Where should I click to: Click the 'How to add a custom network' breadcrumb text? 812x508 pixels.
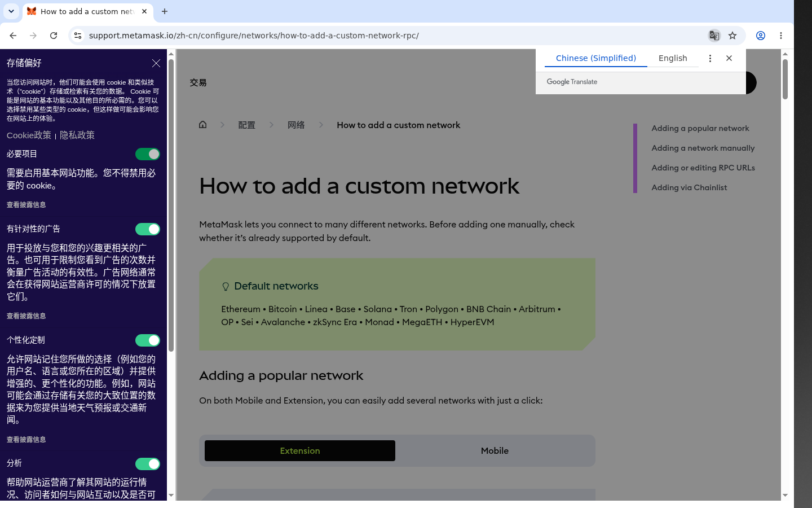point(398,125)
